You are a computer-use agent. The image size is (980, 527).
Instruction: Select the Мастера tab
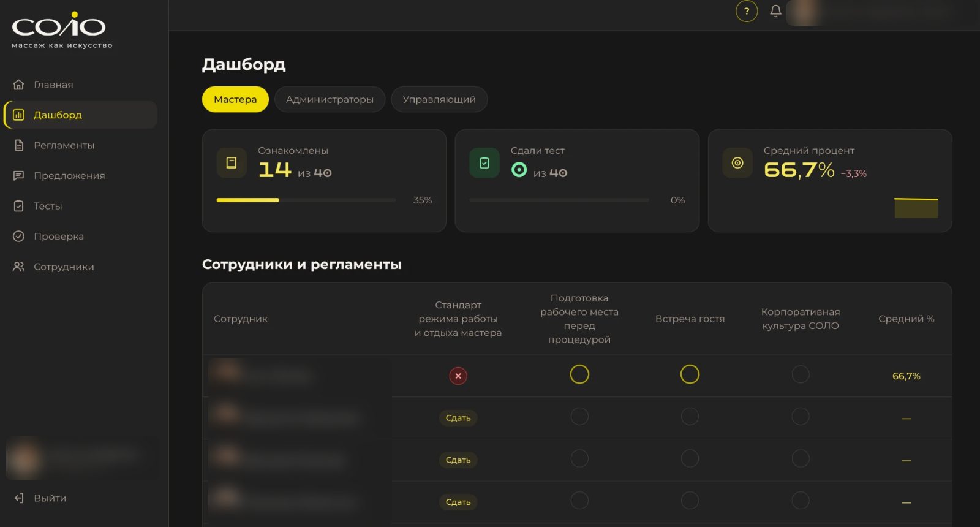(235, 99)
